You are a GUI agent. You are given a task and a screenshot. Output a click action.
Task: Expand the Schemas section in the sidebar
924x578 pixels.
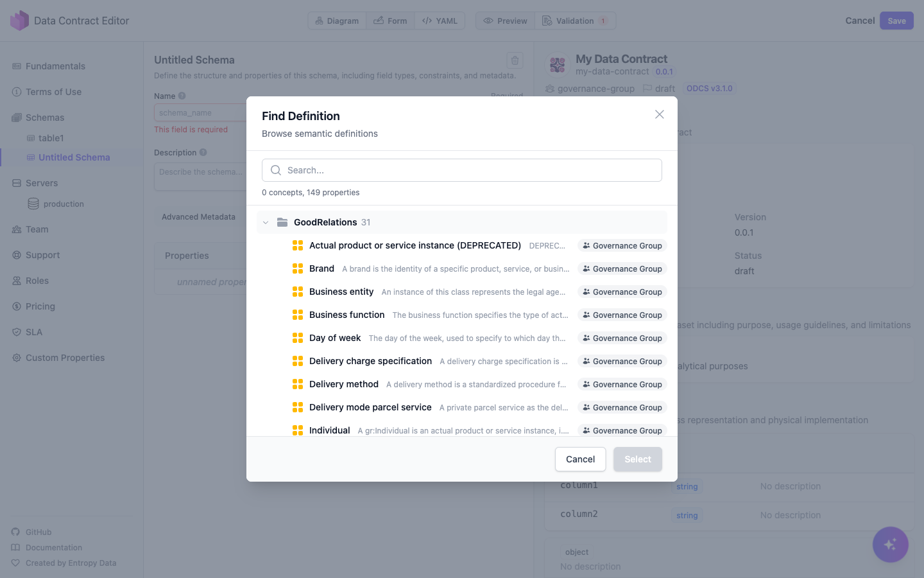pos(45,117)
